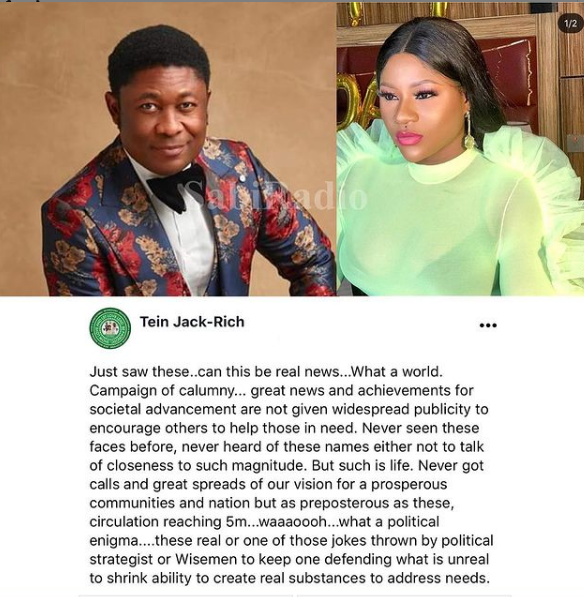Select the photo of man in floral suit
Screen dimensions: 584x597
tap(168, 150)
